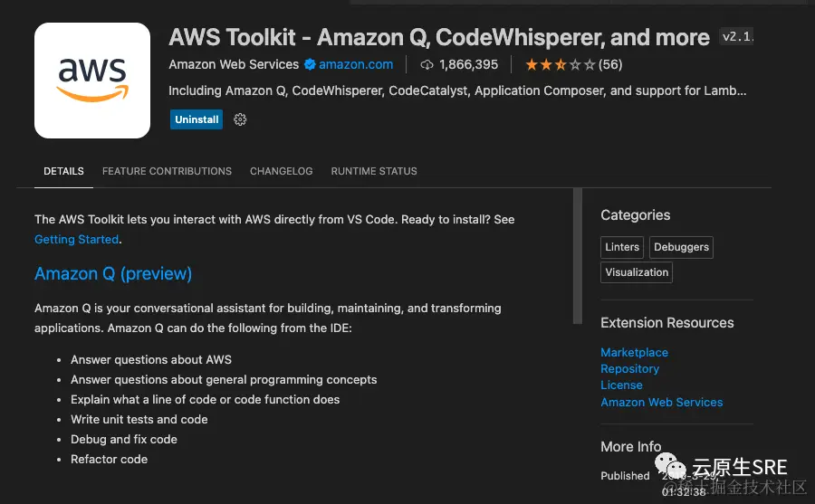Select the Debuggers category tag
Image resolution: width=815 pixels, height=504 pixels.
point(682,247)
